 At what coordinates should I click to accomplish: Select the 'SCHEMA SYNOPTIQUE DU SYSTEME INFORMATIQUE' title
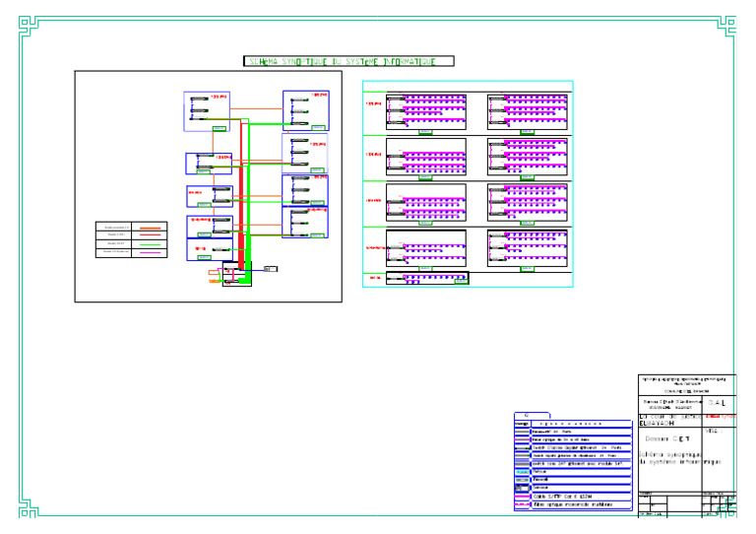click(348, 61)
